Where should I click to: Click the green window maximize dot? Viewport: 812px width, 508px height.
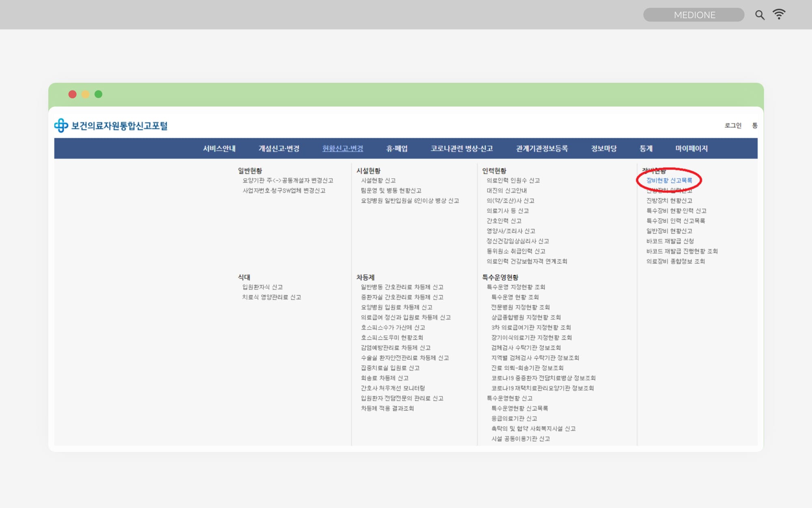[x=98, y=94]
